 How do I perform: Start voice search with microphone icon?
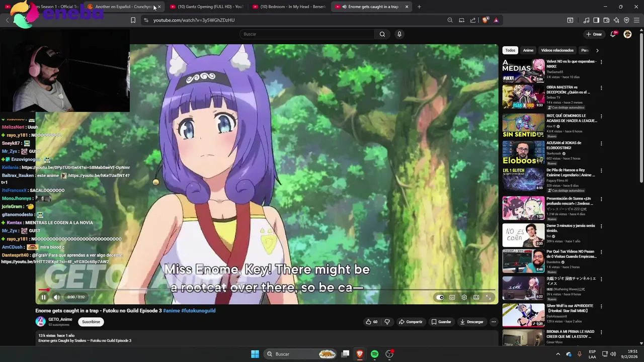pos(399,34)
